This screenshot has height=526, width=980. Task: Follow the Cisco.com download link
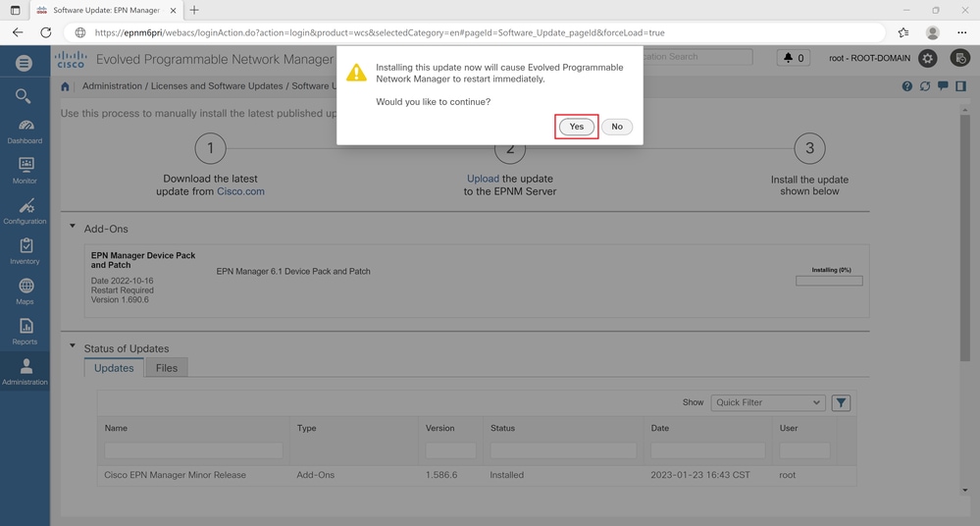[x=240, y=191]
